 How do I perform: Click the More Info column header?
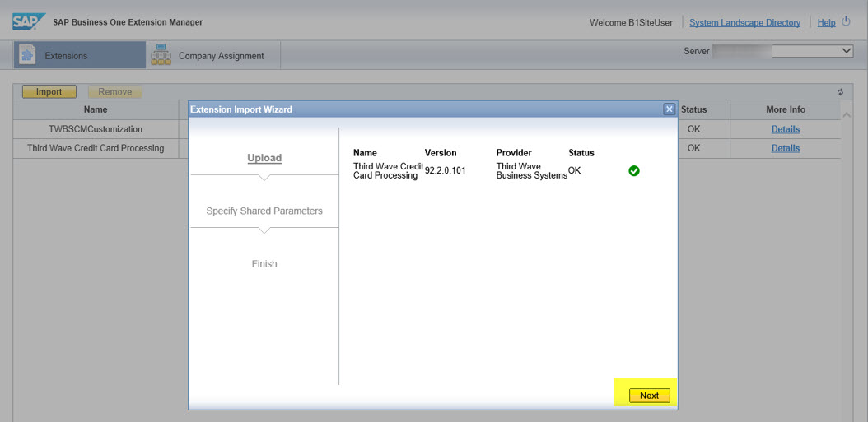786,109
